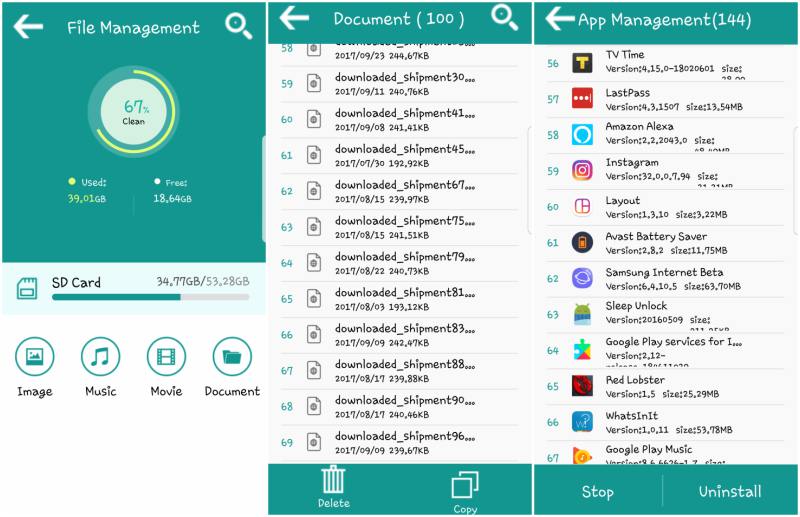Tap the 2017/09/11 240.76KB date line

click(382, 92)
